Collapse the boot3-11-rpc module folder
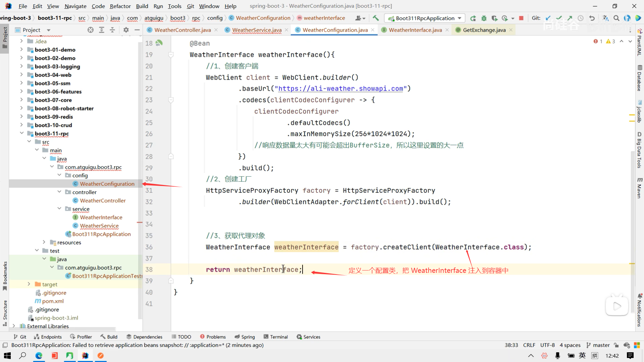The image size is (644, 362). point(22,133)
